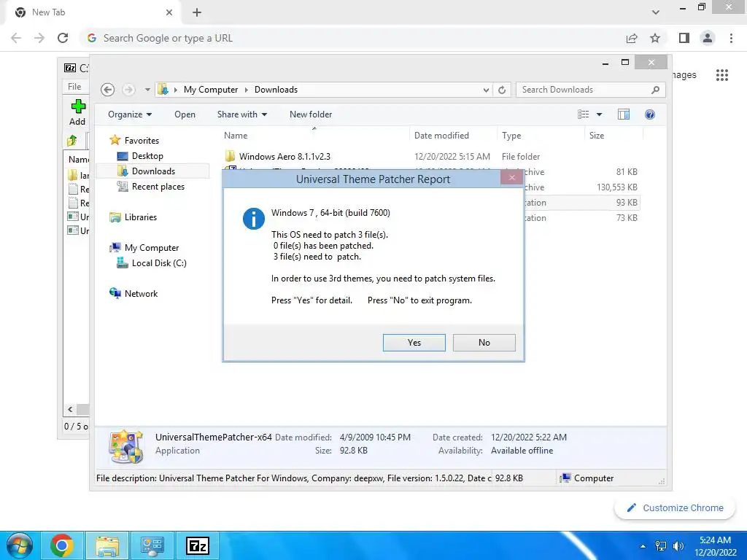Share this page icon in Chrome

tap(632, 38)
